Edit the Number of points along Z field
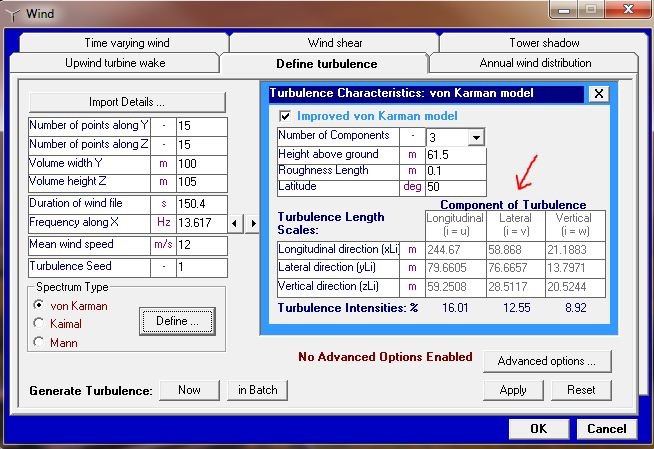This screenshot has height=449, width=654. (202, 145)
